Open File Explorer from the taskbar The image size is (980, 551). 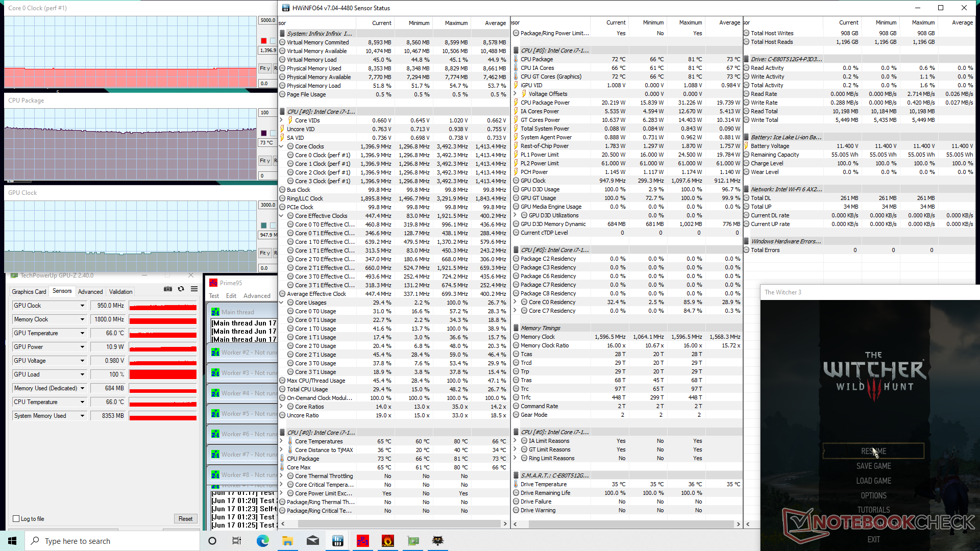point(287,541)
